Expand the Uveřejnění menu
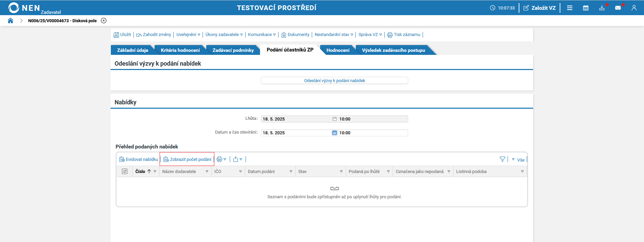 click(x=188, y=35)
